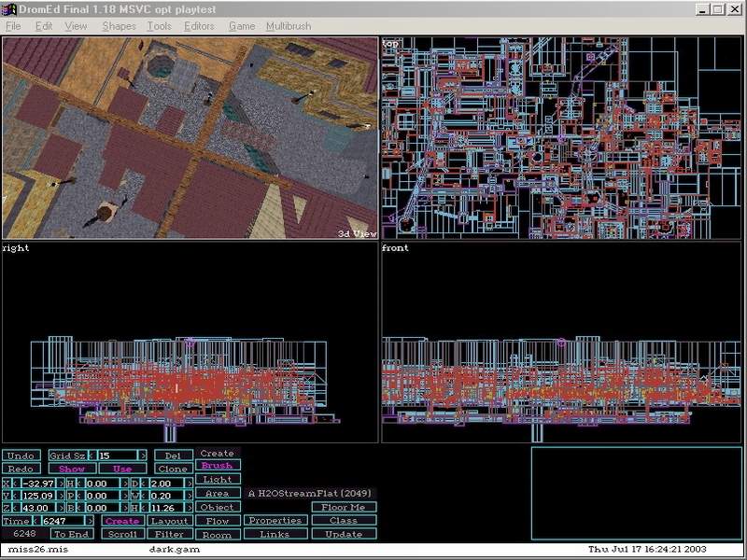The width and height of the screenshot is (747, 560).
Task: Click the DromEd application icon in the title bar
Action: point(9,9)
